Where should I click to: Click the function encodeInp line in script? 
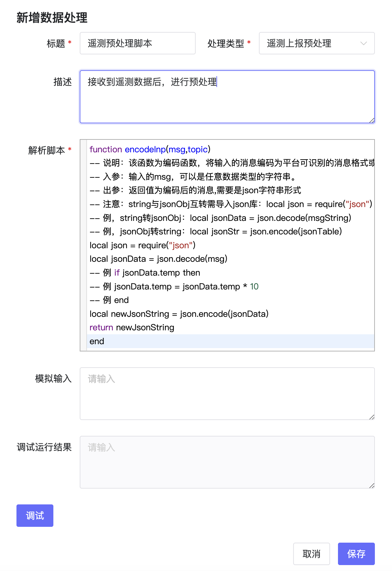pyautogui.click(x=150, y=149)
